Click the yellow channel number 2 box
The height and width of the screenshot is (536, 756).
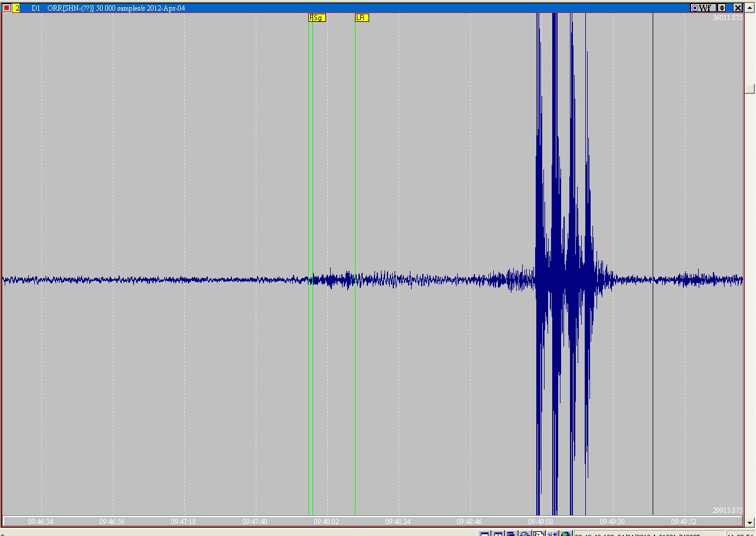tap(16, 8)
